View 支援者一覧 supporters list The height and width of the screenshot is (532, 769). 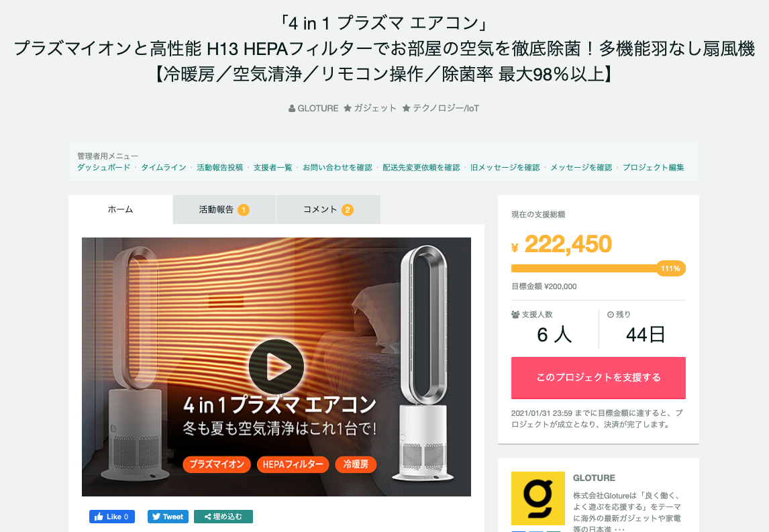click(x=272, y=167)
